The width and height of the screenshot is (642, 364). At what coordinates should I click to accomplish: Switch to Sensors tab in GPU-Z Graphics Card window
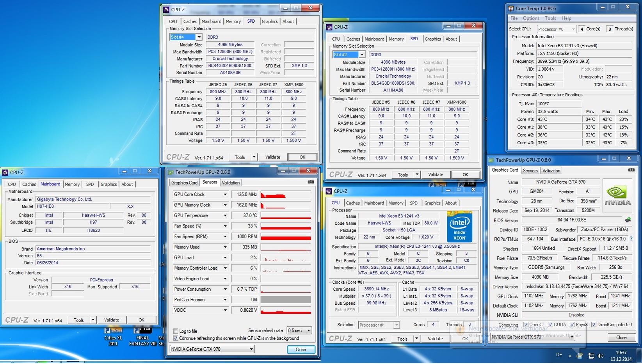[530, 170]
